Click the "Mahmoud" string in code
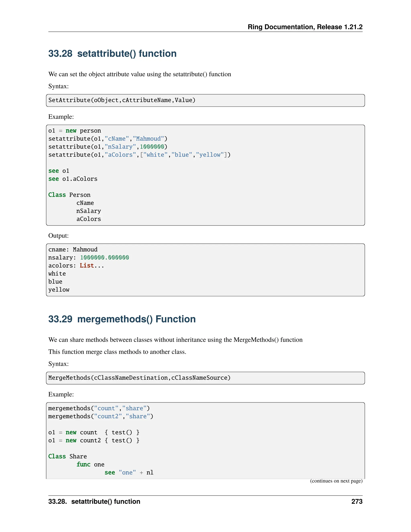The image size is (411, 532). (148, 139)
